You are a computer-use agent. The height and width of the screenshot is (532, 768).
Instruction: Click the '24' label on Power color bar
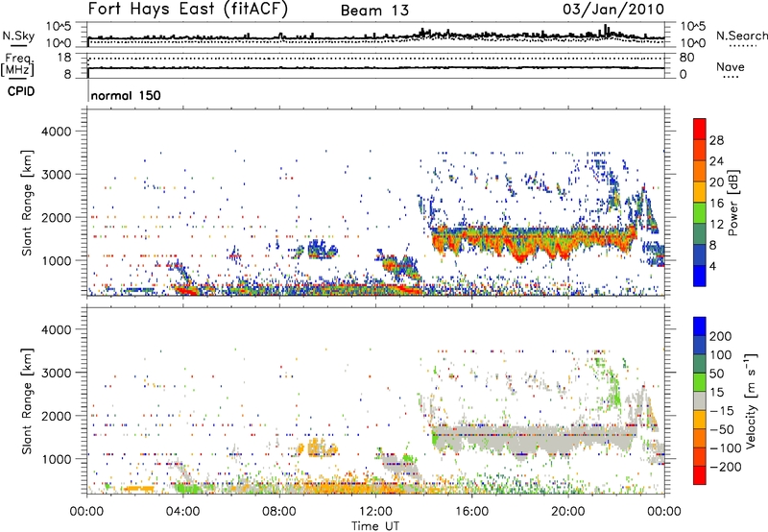pos(716,161)
